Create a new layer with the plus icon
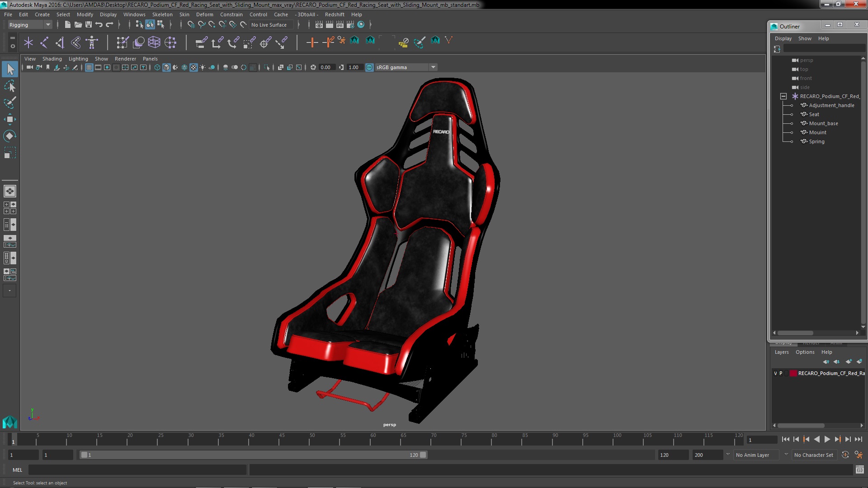The width and height of the screenshot is (868, 488). [x=849, y=361]
